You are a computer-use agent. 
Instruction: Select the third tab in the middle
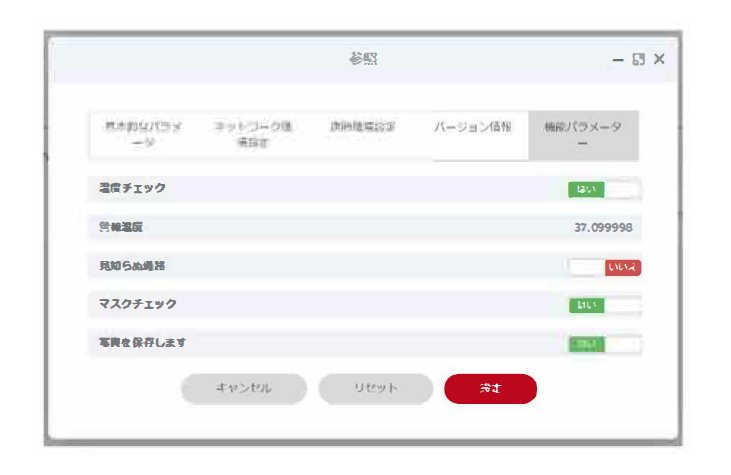pyautogui.click(x=362, y=128)
